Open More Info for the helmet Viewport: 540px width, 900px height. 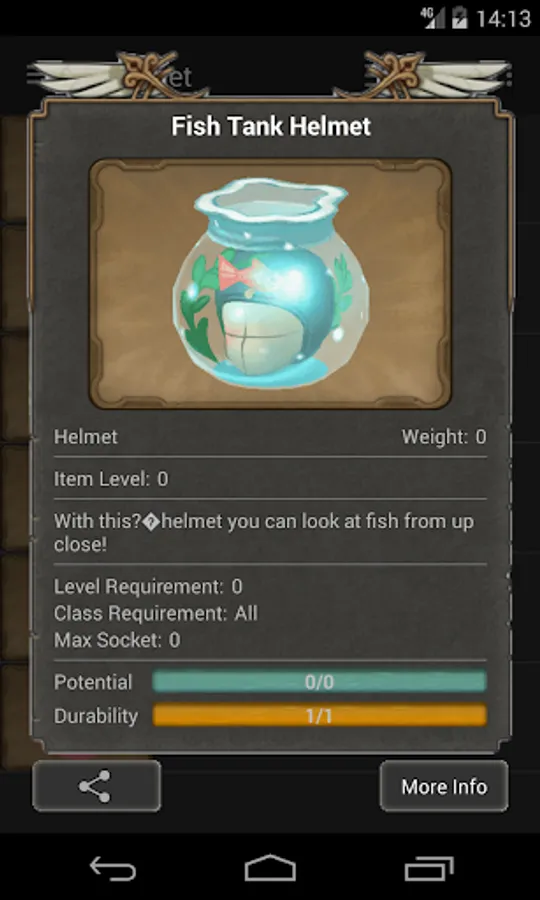point(444,786)
